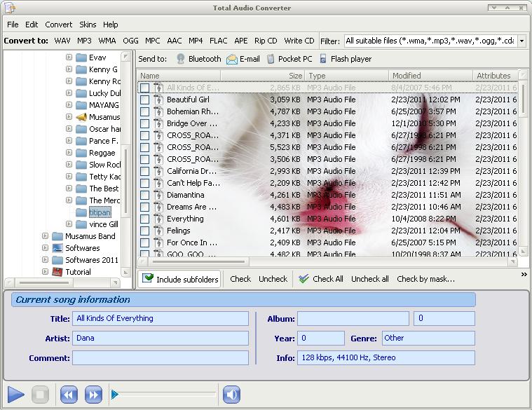Check the Can't Help Fa... checkbox
This screenshot has width=532, height=410.
click(144, 183)
